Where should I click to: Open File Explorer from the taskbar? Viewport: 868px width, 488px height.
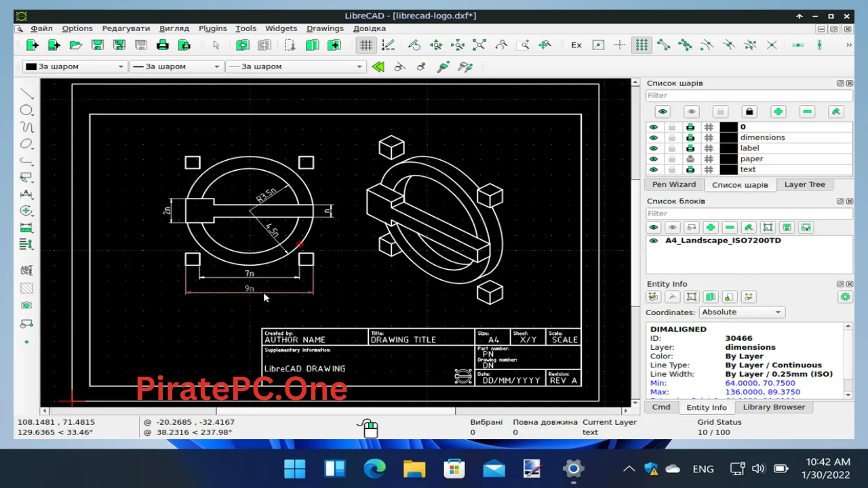point(414,468)
